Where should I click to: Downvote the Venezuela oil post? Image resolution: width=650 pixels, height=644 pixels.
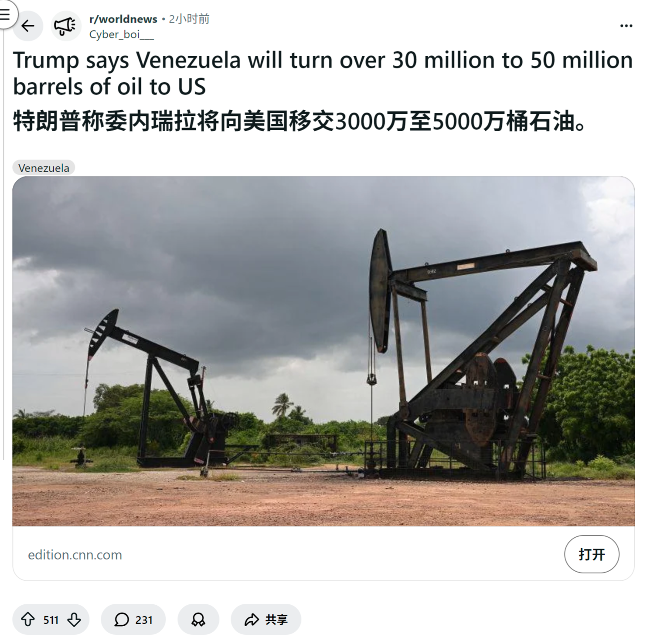(x=74, y=619)
